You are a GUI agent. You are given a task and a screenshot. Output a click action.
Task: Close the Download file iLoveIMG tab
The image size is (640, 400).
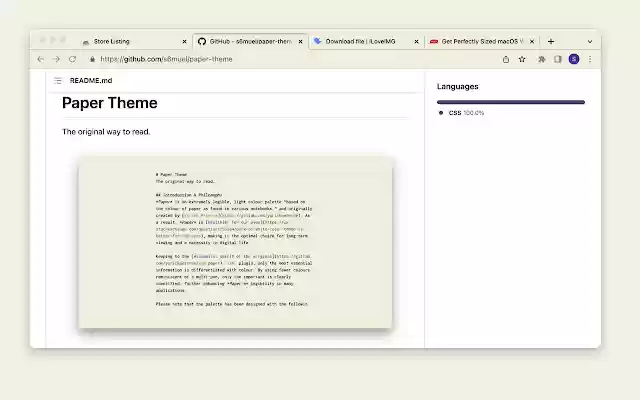pos(416,41)
